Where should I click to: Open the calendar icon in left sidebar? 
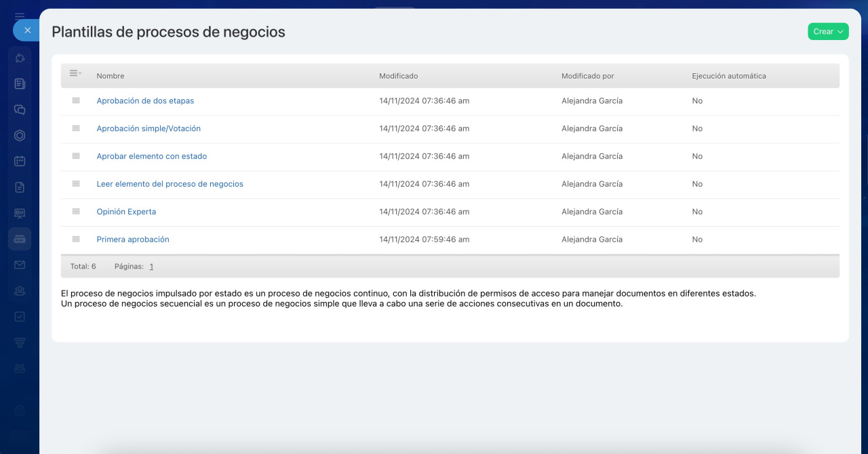point(20,162)
